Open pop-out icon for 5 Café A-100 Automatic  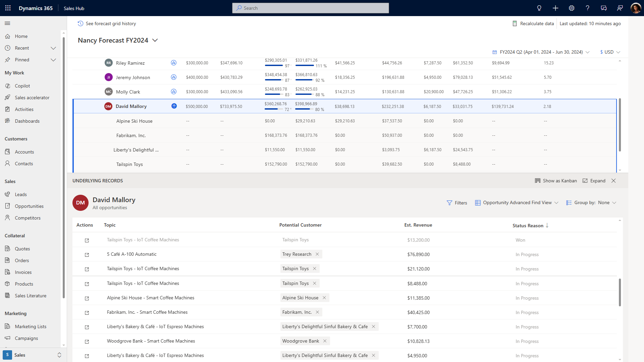[87, 255]
